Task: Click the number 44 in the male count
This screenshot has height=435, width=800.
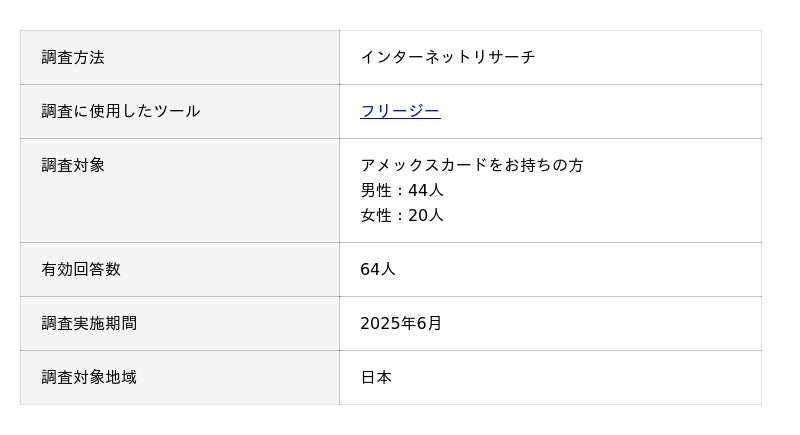Action: pyautogui.click(x=417, y=190)
